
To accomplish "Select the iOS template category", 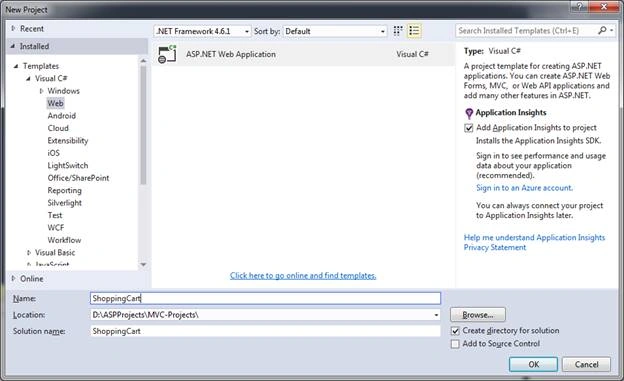I will [54, 153].
